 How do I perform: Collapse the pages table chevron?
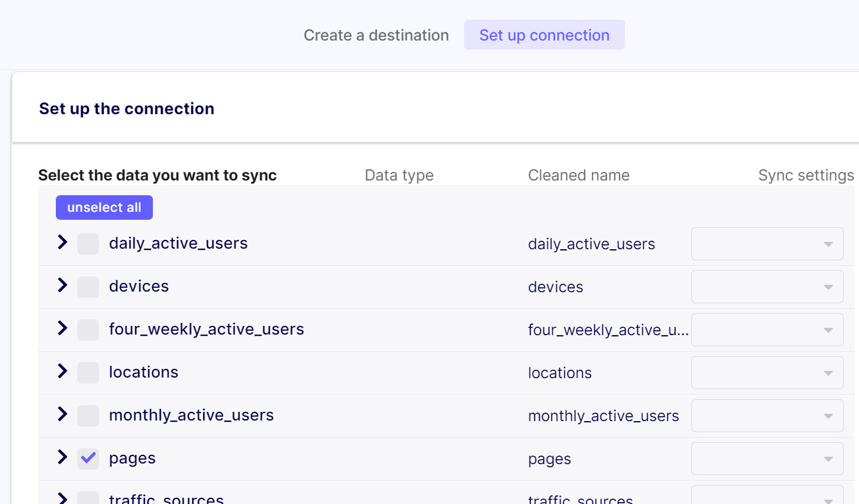coord(61,457)
